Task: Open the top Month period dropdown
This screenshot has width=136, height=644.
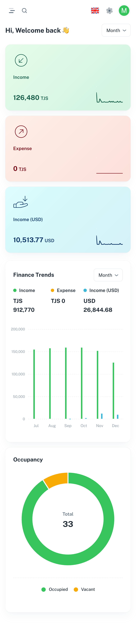Action: 116,30
